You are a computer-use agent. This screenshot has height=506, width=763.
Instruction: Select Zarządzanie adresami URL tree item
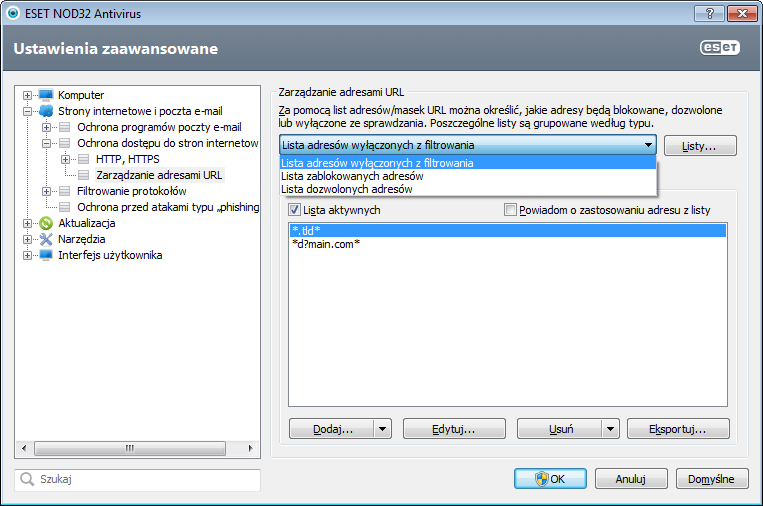(x=159, y=175)
